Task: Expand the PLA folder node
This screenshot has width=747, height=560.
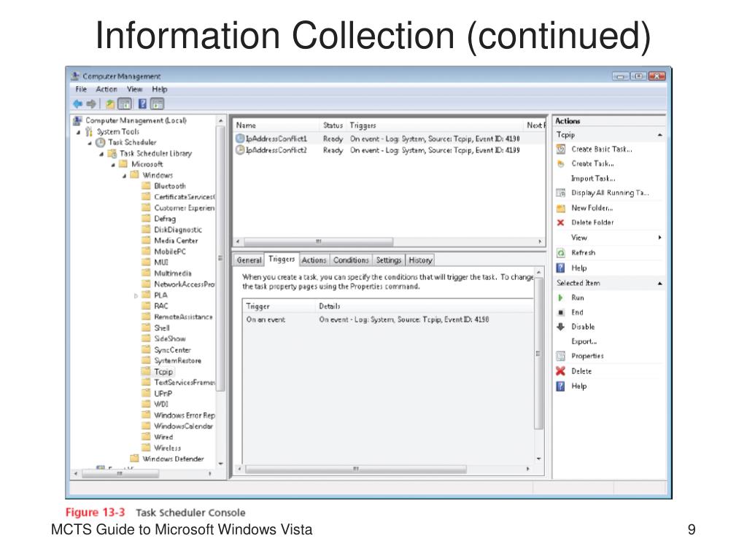Action: point(136,296)
